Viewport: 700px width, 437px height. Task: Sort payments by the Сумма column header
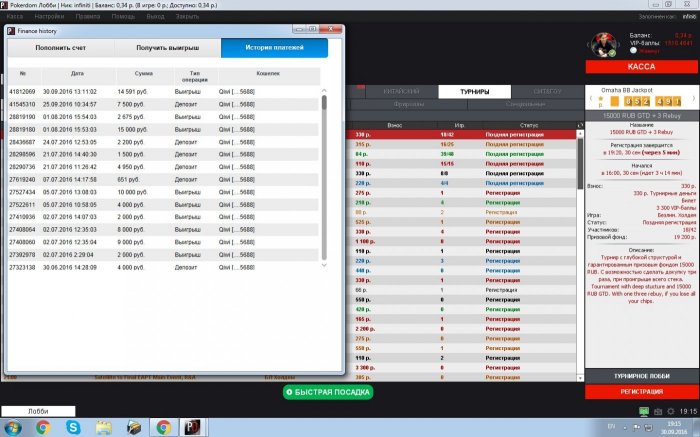coord(144,76)
